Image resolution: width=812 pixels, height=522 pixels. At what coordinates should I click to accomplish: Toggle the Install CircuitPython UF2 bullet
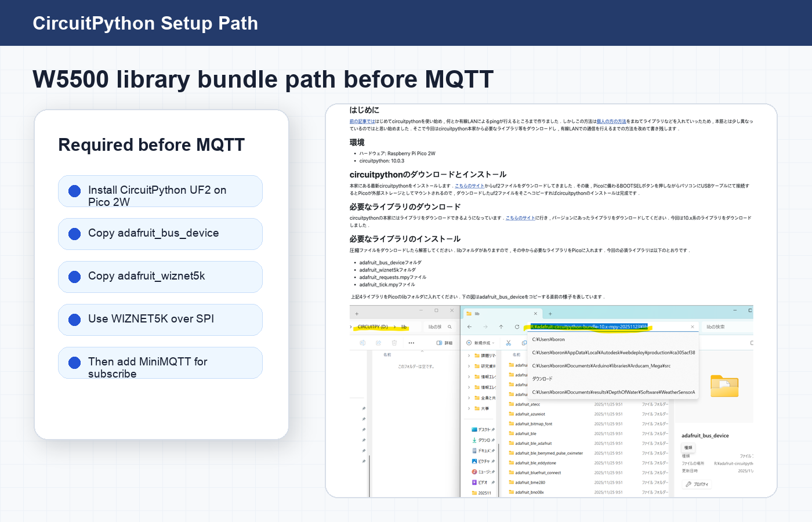74,191
